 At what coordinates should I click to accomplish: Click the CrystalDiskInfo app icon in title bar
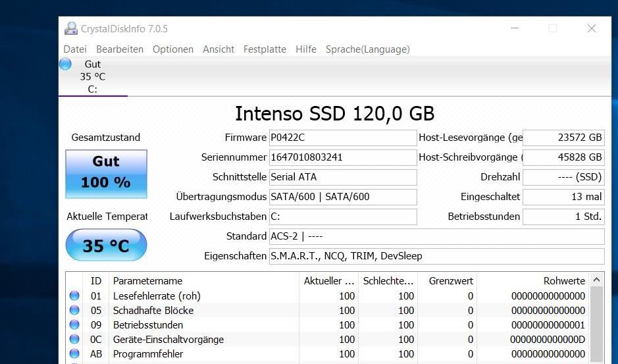coord(71,28)
